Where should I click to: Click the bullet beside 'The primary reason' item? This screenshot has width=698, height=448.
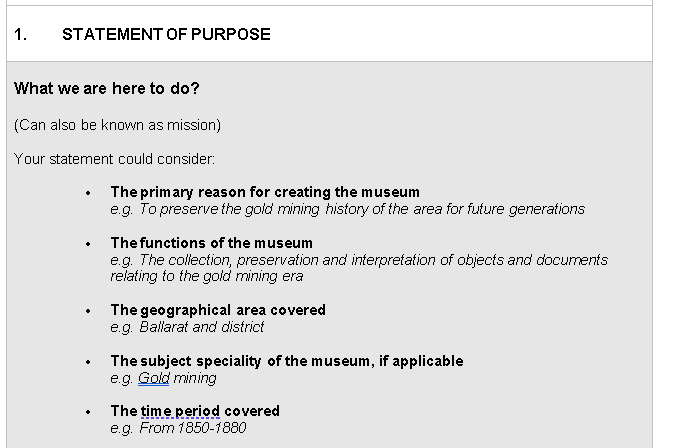click(x=89, y=193)
